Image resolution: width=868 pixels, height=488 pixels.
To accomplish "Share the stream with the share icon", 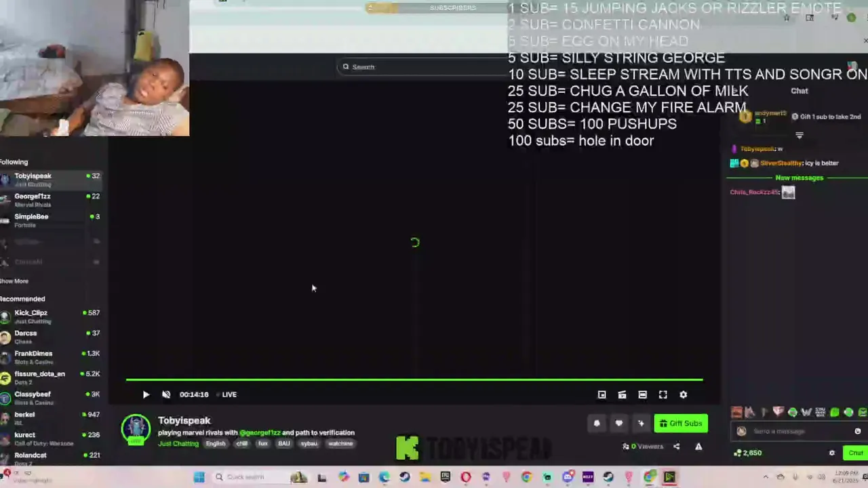I will point(676,447).
